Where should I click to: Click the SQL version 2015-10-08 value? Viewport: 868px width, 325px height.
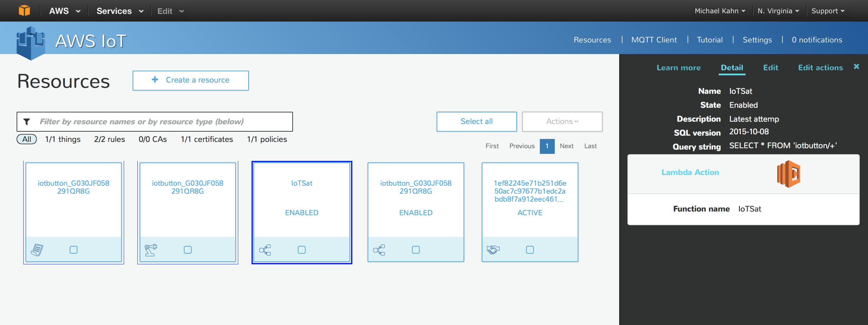pyautogui.click(x=749, y=132)
